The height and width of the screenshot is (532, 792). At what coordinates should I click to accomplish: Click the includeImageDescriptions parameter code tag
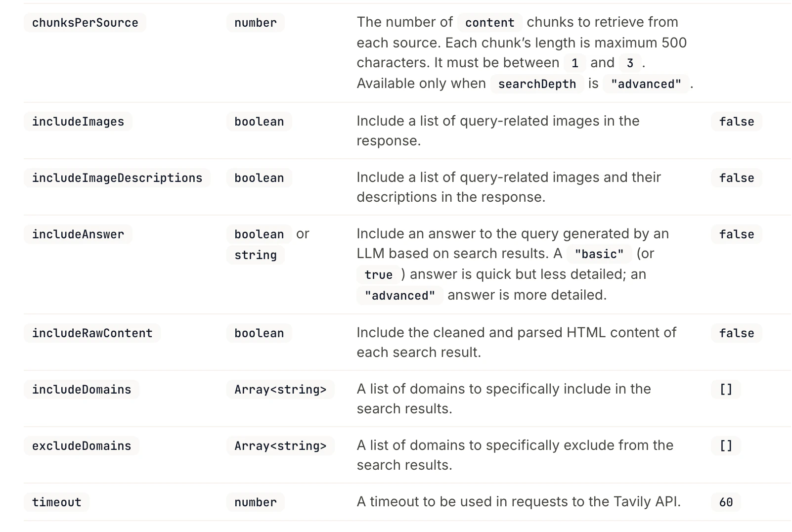[x=117, y=178]
